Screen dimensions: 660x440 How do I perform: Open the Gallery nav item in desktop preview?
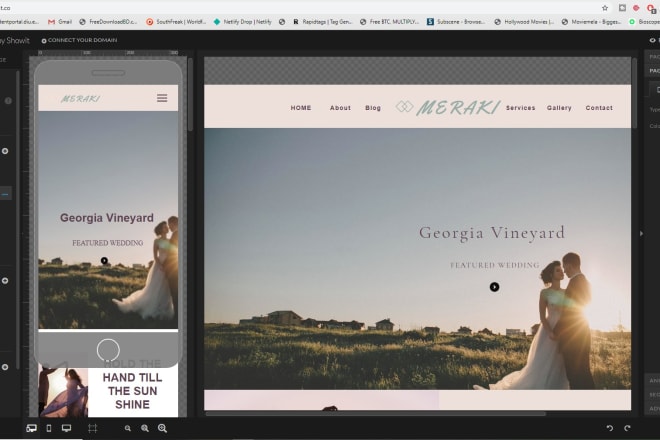pyautogui.click(x=559, y=108)
